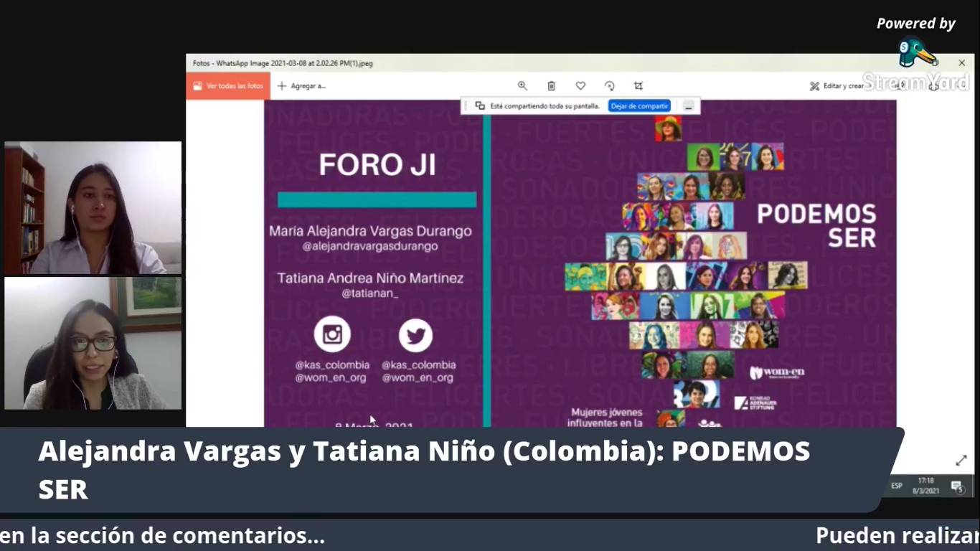Click the taskbar clock showing 17:18
The height and width of the screenshot is (551, 980).
(925, 486)
